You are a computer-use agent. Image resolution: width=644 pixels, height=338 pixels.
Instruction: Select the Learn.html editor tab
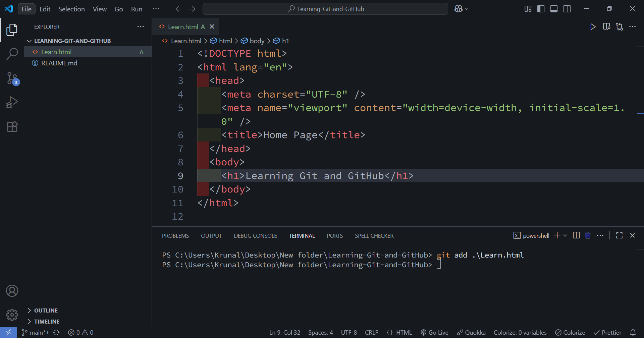(x=185, y=27)
